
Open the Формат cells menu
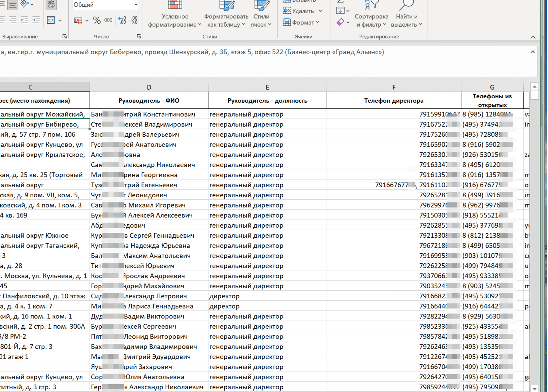point(301,23)
